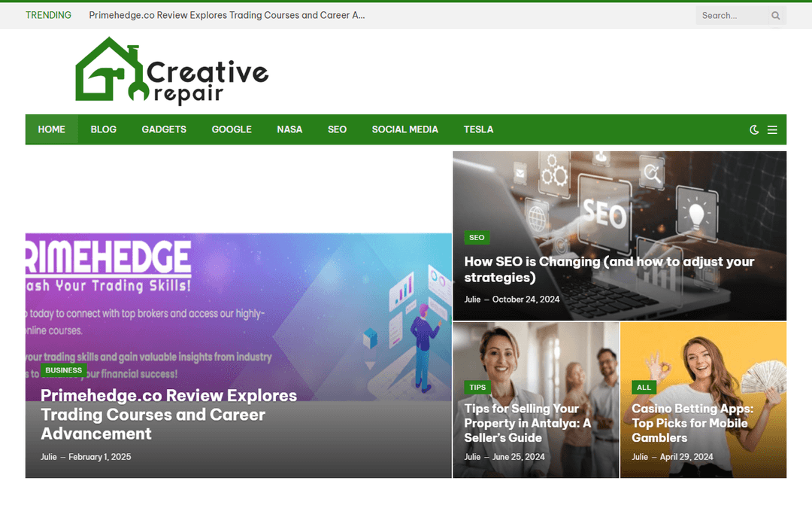The width and height of the screenshot is (812, 508).
Task: Open the HOME menu item
Action: [x=51, y=129]
